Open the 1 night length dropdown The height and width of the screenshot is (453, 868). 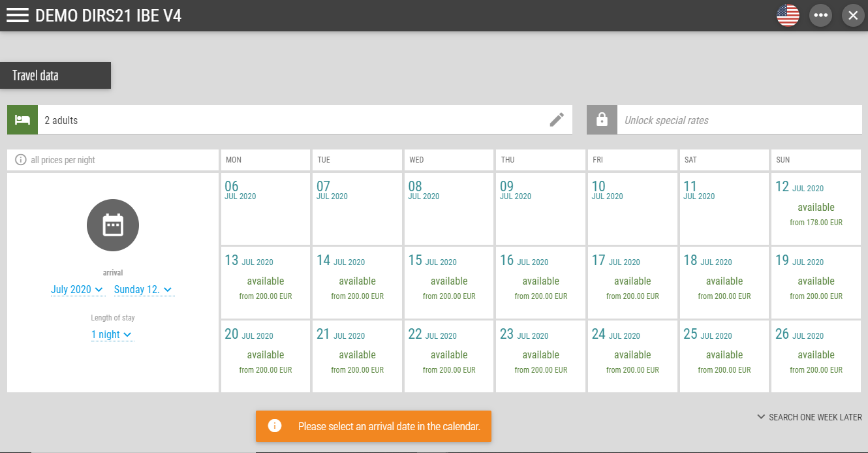pyautogui.click(x=112, y=335)
